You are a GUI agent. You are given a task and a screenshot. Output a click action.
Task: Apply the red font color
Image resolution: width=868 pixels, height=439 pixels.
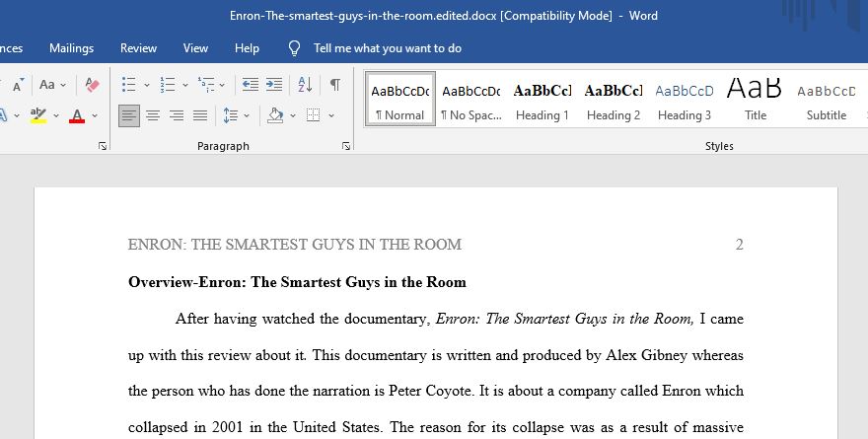coord(77,115)
